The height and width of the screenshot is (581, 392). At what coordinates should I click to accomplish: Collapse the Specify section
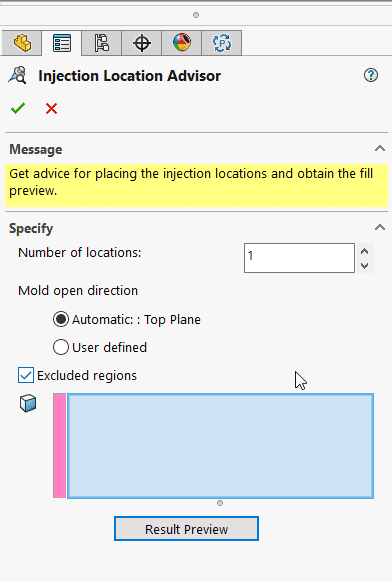click(x=380, y=228)
